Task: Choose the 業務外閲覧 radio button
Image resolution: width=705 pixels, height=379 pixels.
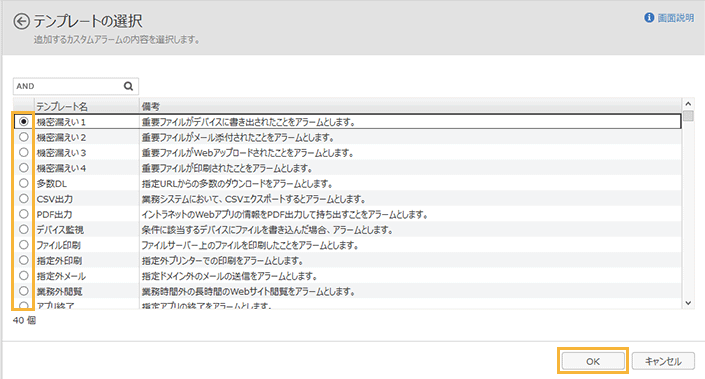Action: tap(24, 291)
